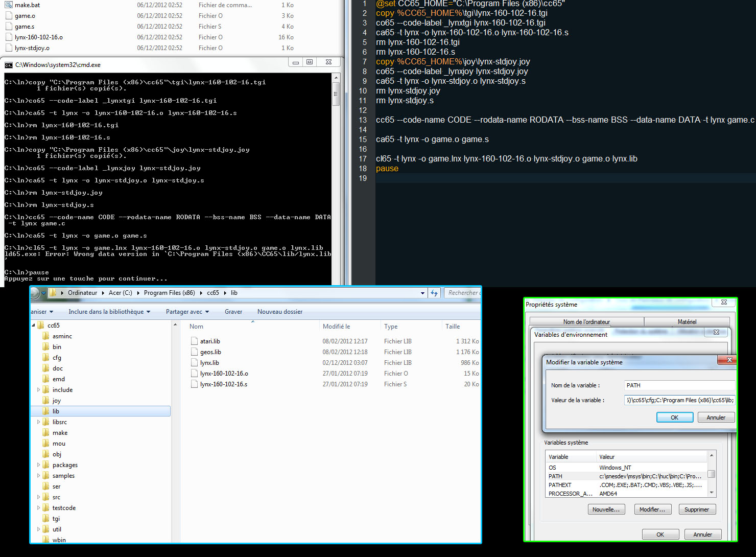
Task: Open the Partager avec dropdown menu
Action: [187, 312]
